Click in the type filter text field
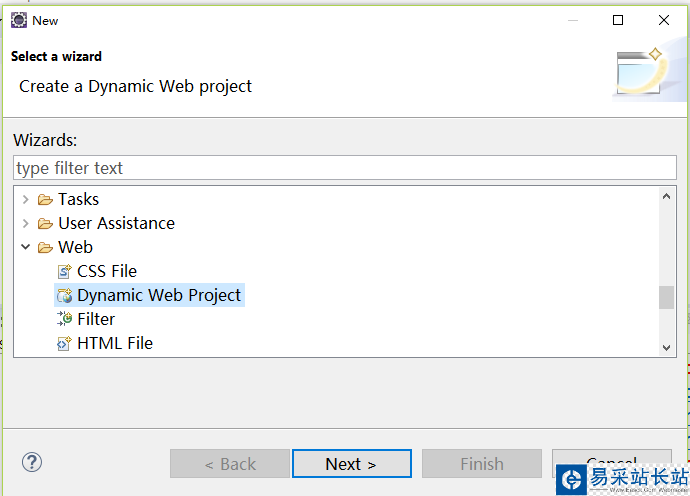Viewport: 690px width, 496px height. point(345,168)
